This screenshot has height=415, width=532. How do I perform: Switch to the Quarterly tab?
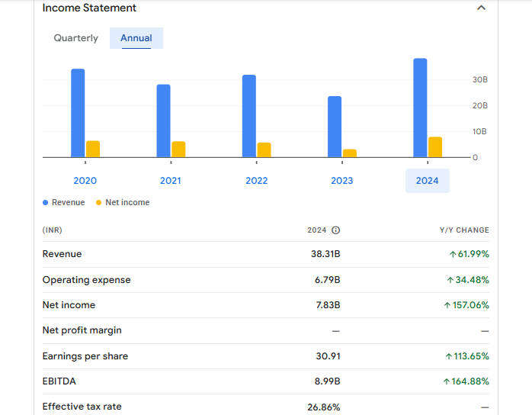[75, 38]
